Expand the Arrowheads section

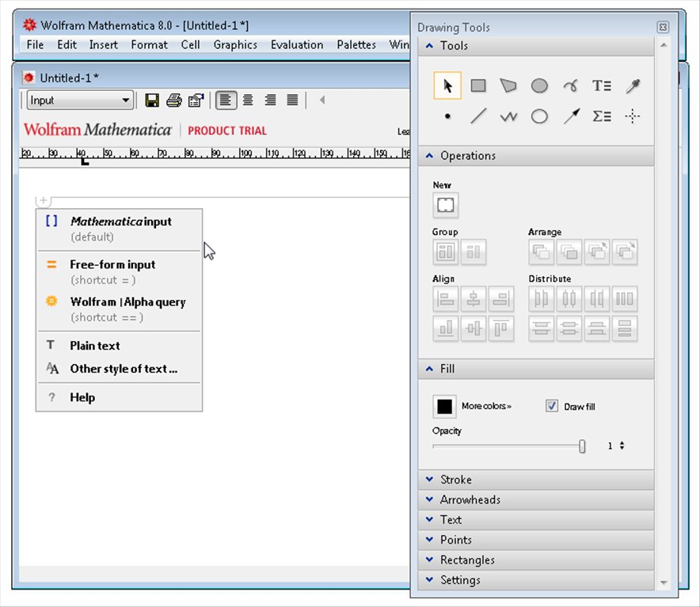click(x=536, y=499)
